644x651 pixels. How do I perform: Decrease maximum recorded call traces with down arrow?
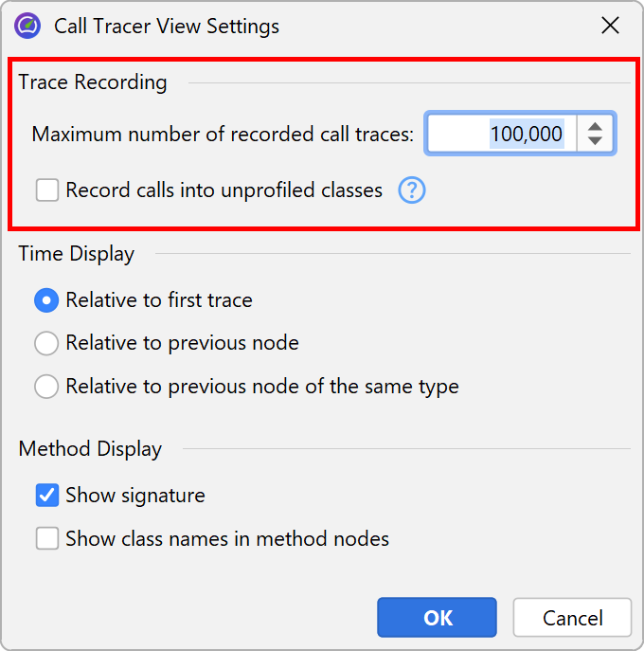(x=595, y=141)
